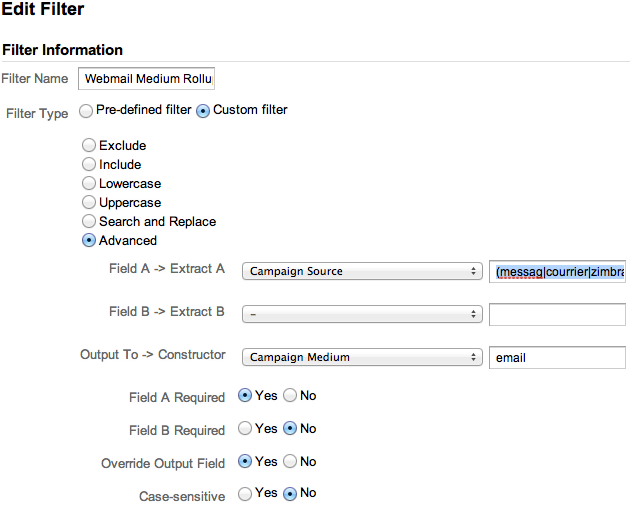The image size is (630, 506).
Task: Open the Campaign Medium output dropdown
Action: 362,357
